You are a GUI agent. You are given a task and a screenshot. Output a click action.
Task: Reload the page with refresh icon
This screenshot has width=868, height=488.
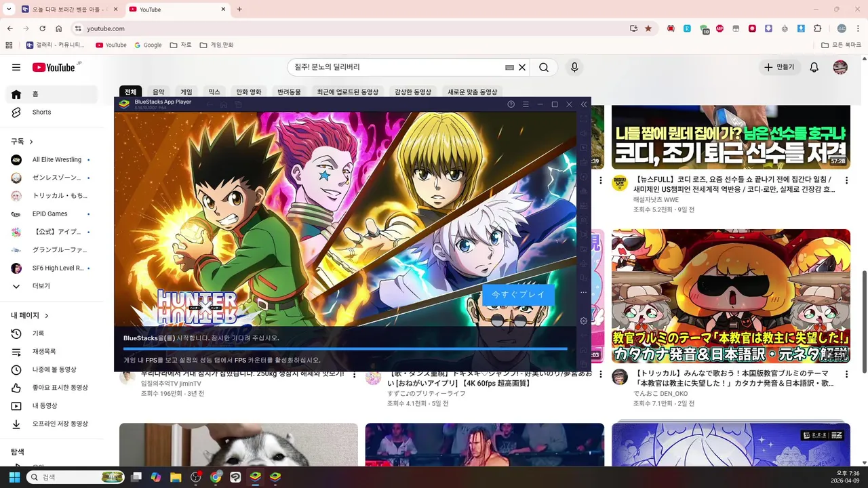(x=42, y=28)
